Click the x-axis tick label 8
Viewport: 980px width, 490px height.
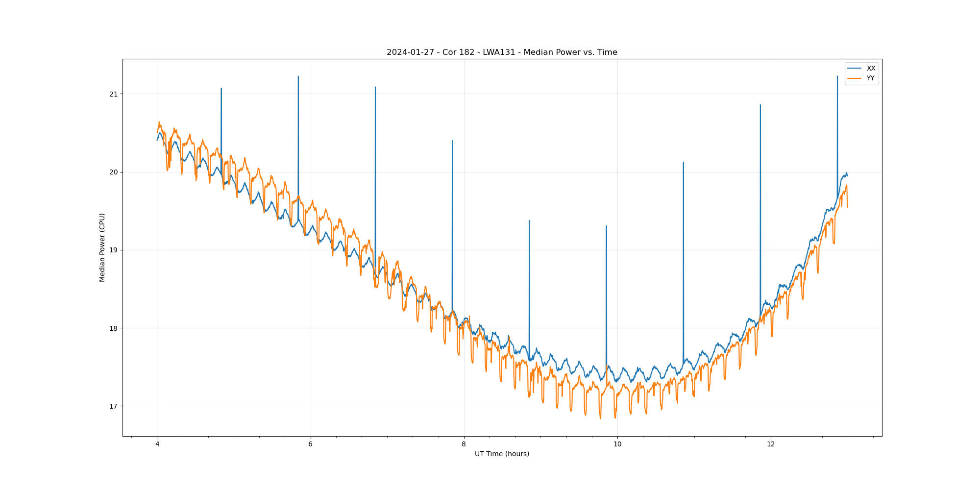click(x=464, y=444)
